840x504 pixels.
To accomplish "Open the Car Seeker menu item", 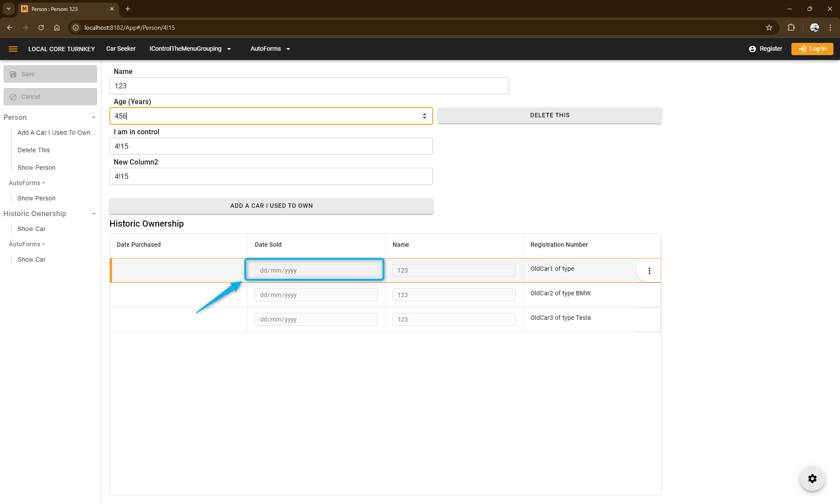I will pos(121,49).
